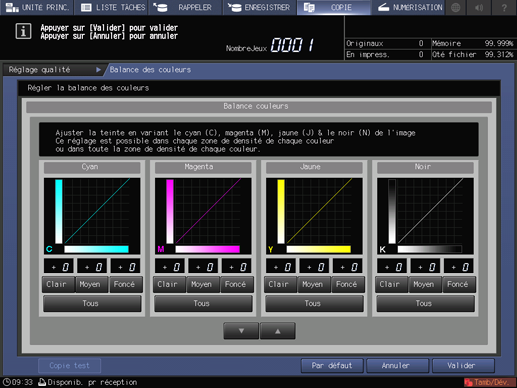Select Clair for Cyan
This screenshot has width=517, height=388.
pyautogui.click(x=58, y=284)
